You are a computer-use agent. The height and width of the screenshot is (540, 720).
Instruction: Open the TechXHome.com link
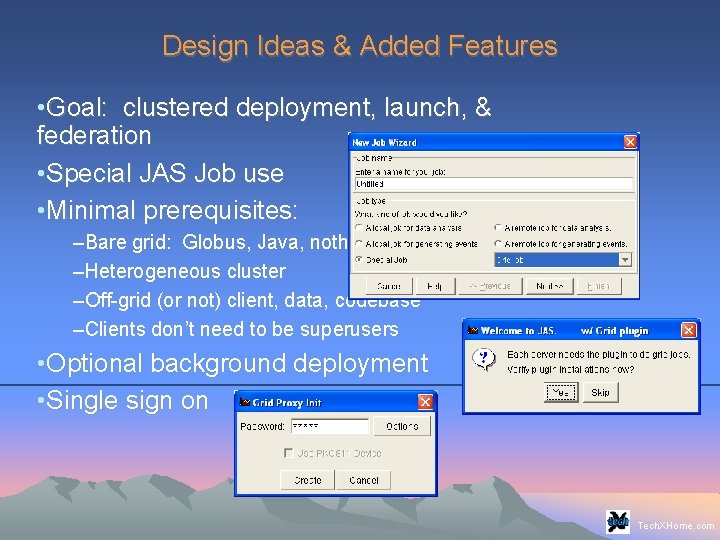675,526
